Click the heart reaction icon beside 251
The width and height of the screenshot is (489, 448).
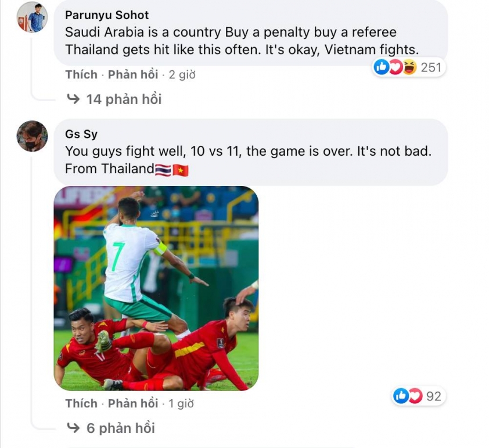[395, 67]
